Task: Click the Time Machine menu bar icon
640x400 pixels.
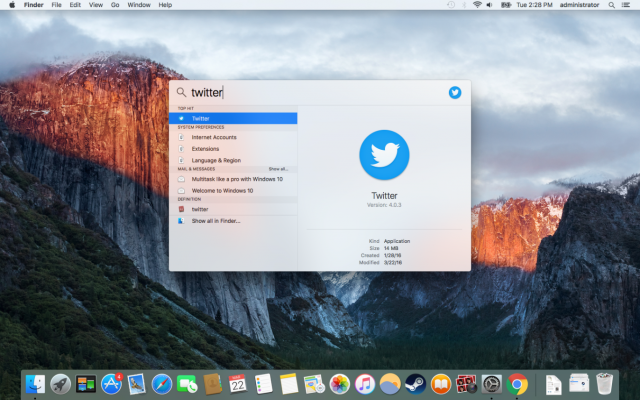Action: (x=451, y=5)
